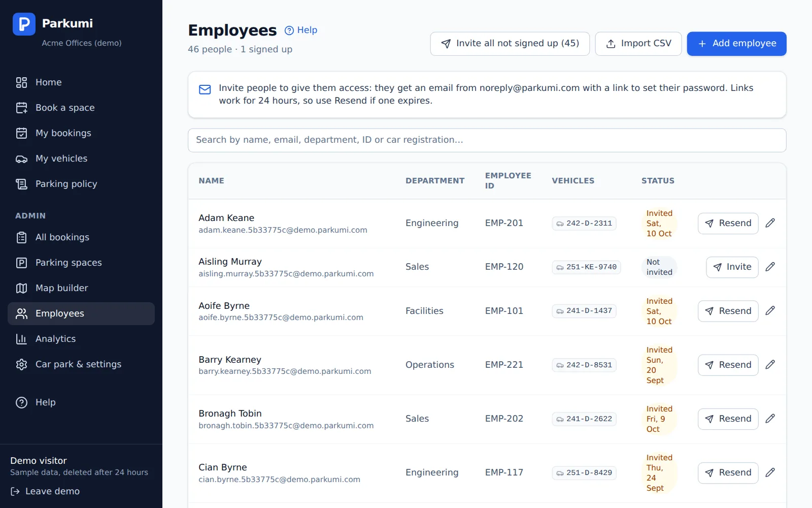This screenshot has height=508, width=812.
Task: Click the NAME column header
Action: (211, 181)
